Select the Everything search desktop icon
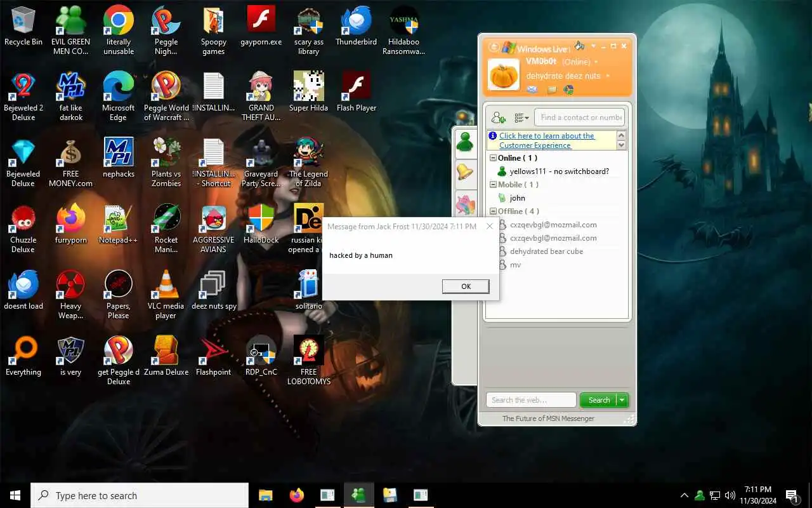Screen dimensions: 812x508 [x=23, y=356]
